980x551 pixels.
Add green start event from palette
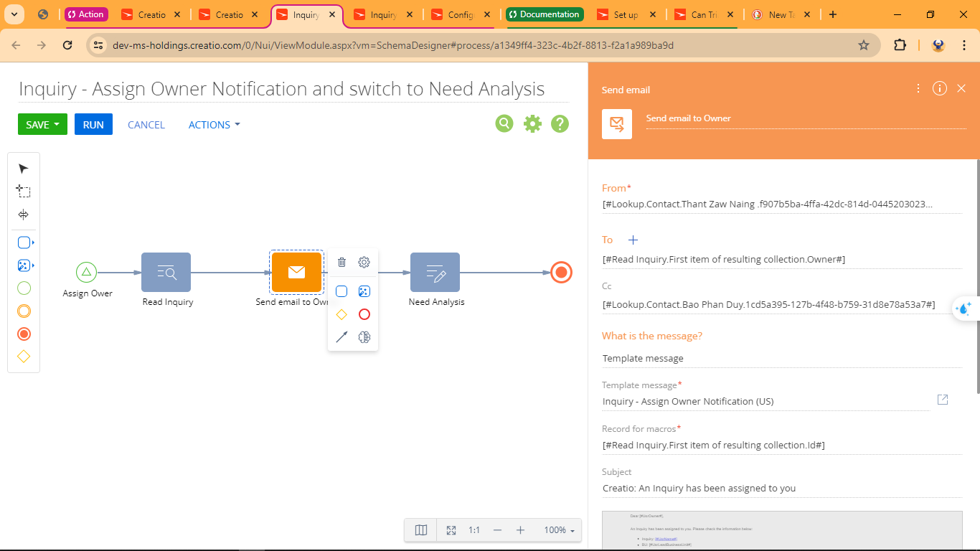tap(24, 288)
